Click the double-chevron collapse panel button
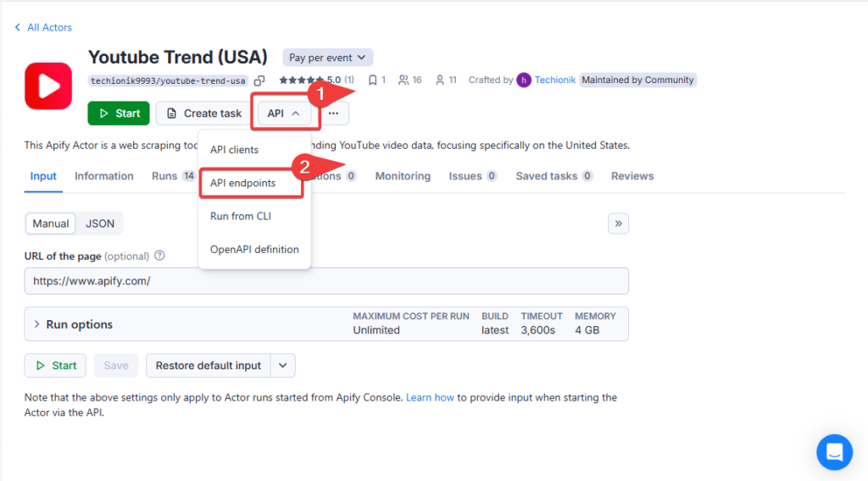 [x=618, y=224]
